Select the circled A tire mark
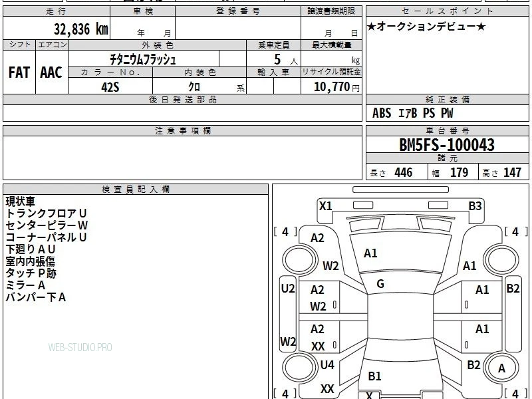The height and width of the screenshot is (399, 532). pos(501,368)
